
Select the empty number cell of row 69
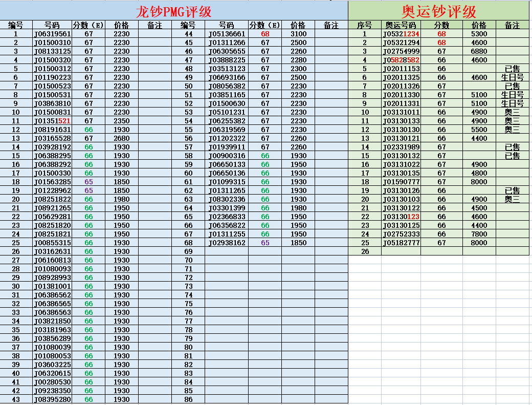(227, 251)
